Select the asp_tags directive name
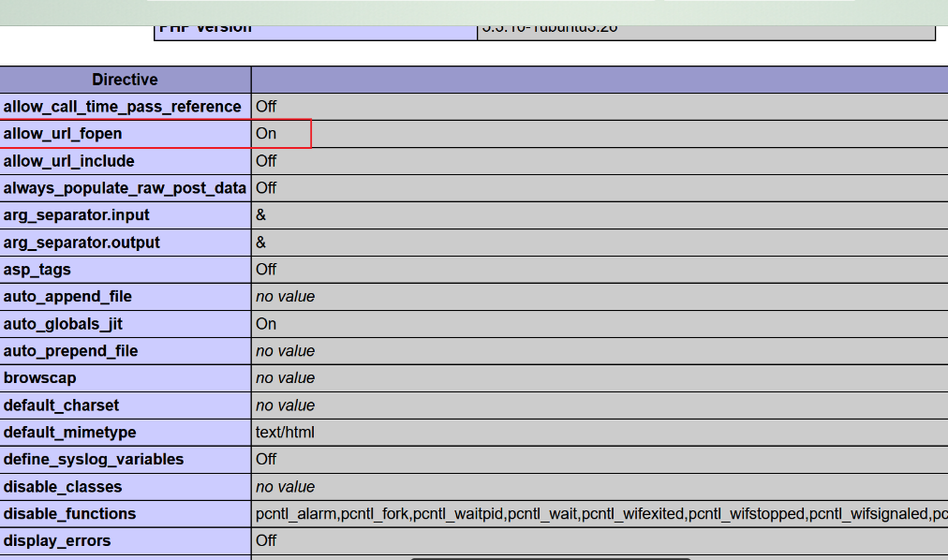 (x=37, y=270)
